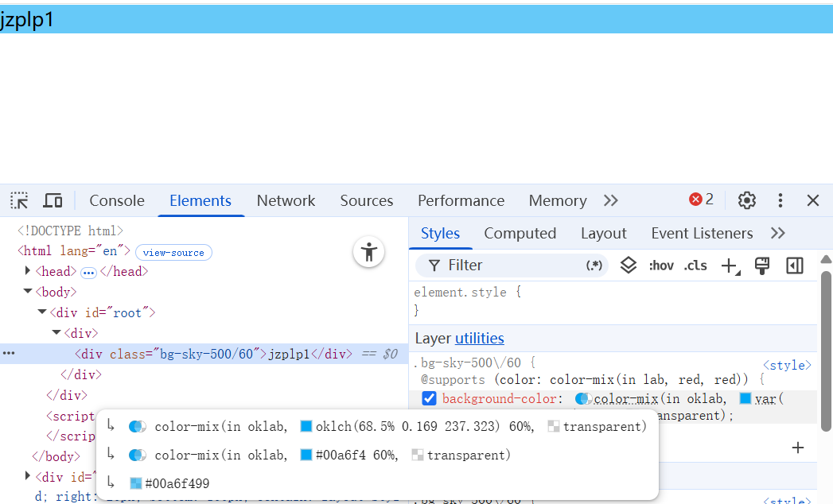Click the color-mix icon on first tooltip row
Screen dimensions: 833x504
[x=137, y=426]
